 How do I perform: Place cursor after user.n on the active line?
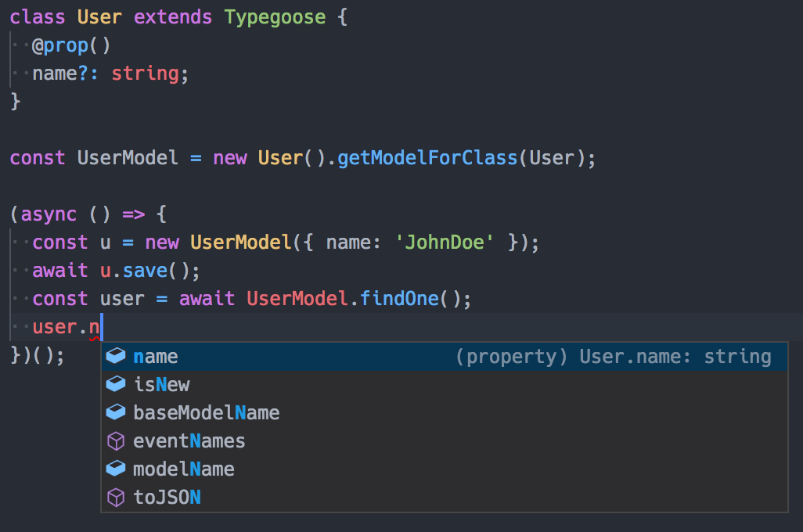pyautogui.click(x=102, y=327)
